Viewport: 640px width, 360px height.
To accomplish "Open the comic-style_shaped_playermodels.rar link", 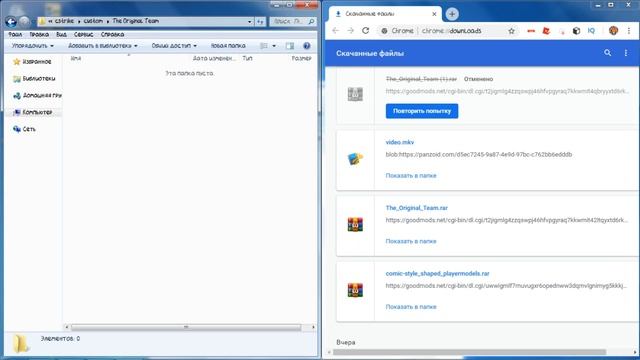I will coord(438,273).
